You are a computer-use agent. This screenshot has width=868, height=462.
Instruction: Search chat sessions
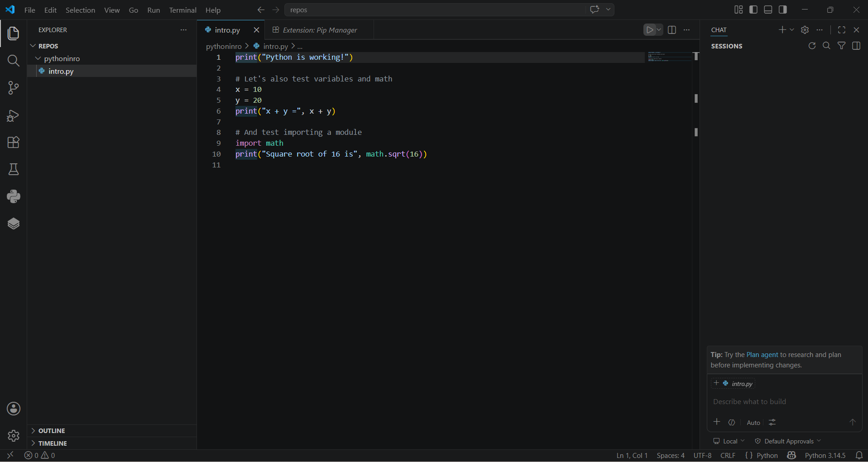coord(826,46)
